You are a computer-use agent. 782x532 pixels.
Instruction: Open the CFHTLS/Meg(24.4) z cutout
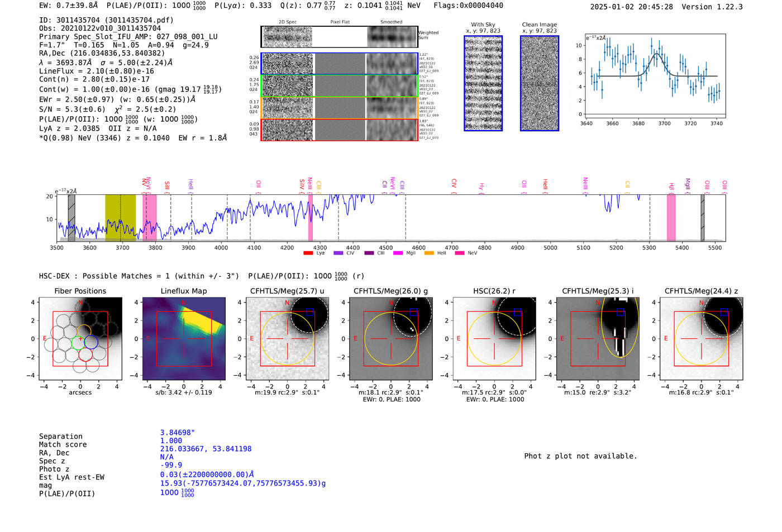pyautogui.click(x=701, y=339)
